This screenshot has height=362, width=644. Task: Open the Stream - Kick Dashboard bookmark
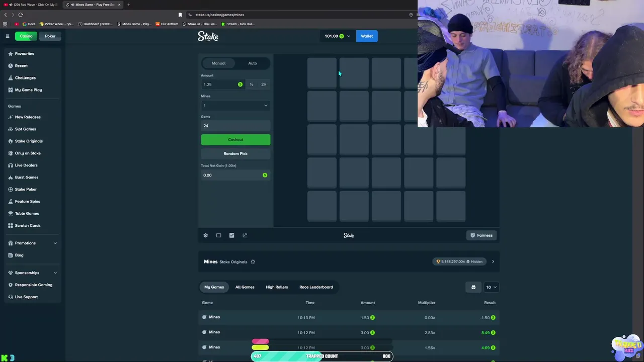[x=238, y=24]
